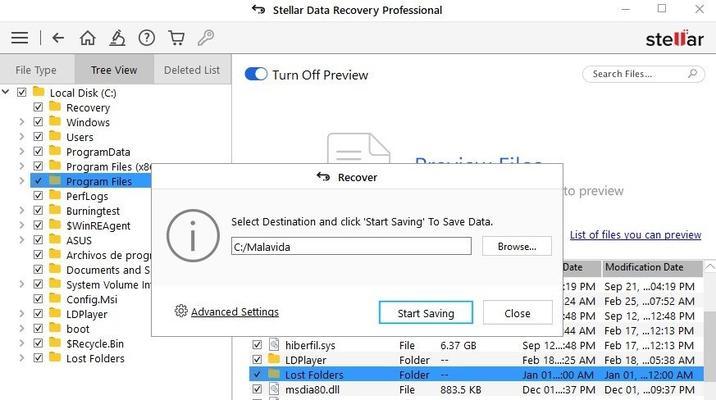Open the microscope scan tool icon

117,38
